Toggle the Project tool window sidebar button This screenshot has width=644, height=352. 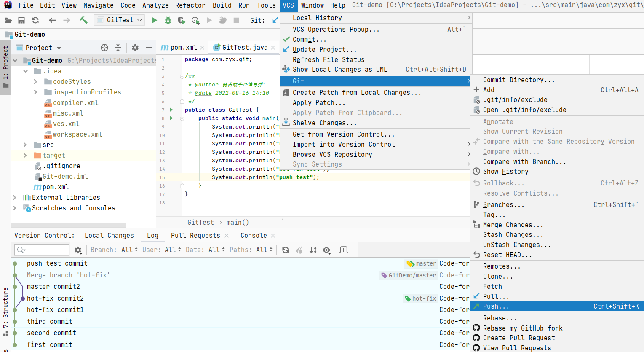pyautogui.click(x=5, y=67)
